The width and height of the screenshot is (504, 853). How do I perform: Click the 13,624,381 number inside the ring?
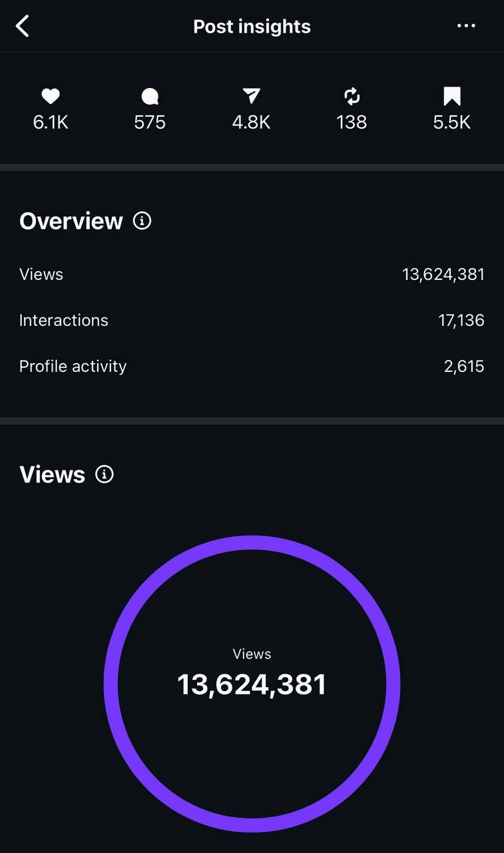coord(252,685)
